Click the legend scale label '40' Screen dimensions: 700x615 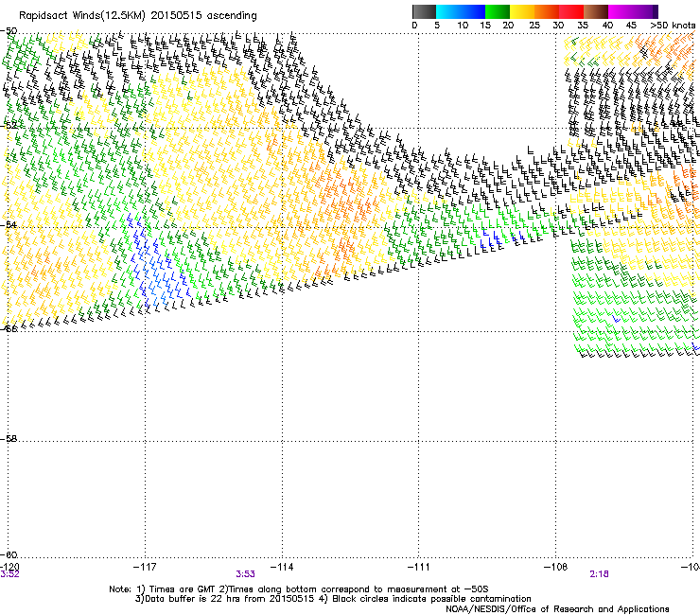pos(607,26)
